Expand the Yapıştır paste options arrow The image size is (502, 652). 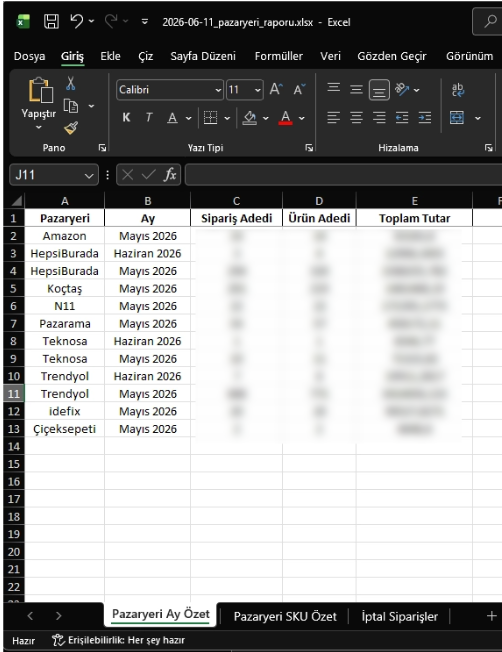39,127
